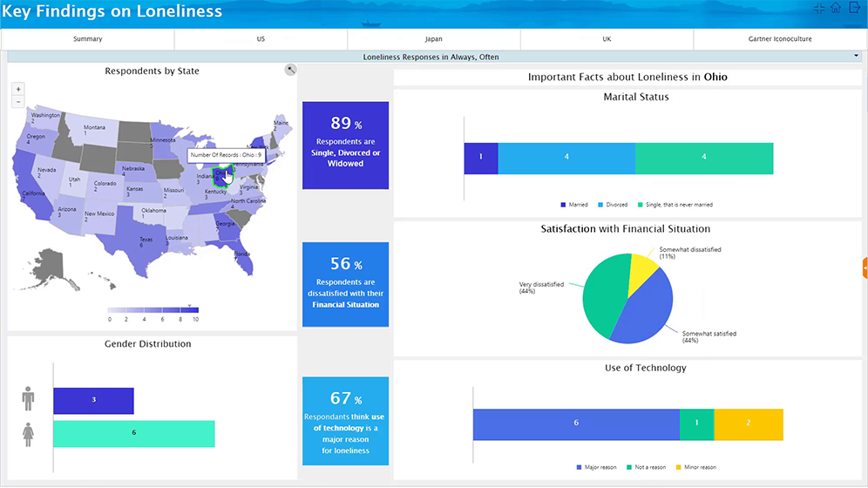The image size is (868, 488).
Task: Click the 89% single, divorced or widowed tile
Action: [345, 146]
